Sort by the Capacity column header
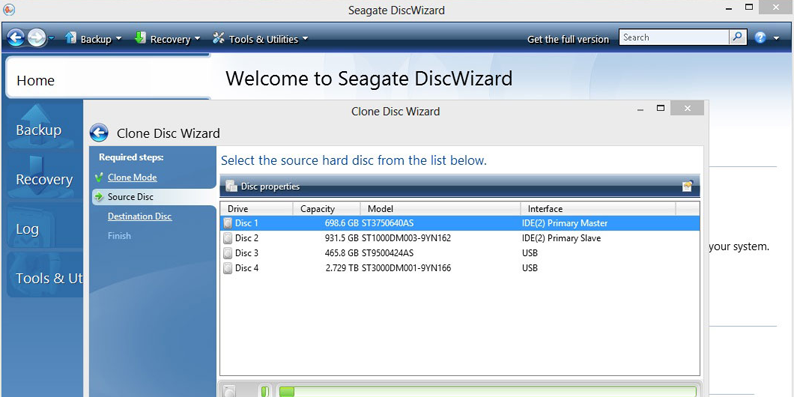794x397 pixels. coord(327,209)
